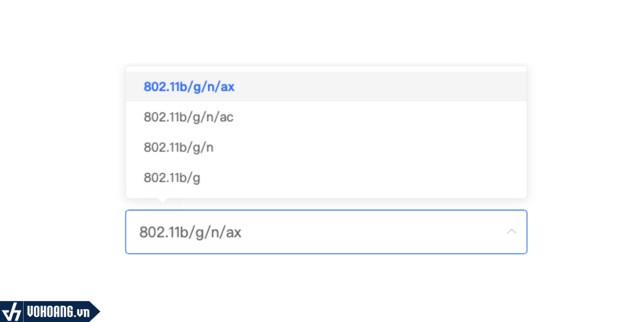
Task: Collapse the dropdown using the chevron arrow
Action: 511,232
